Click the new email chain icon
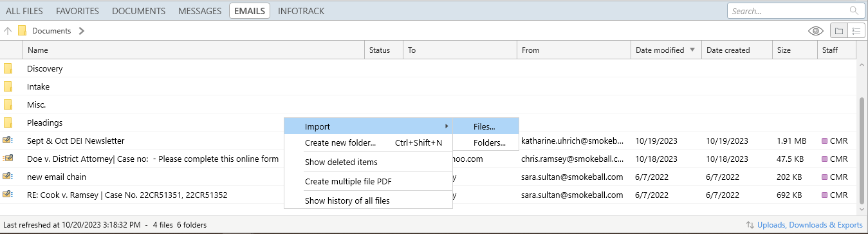This screenshot has width=868, height=234. (8, 177)
